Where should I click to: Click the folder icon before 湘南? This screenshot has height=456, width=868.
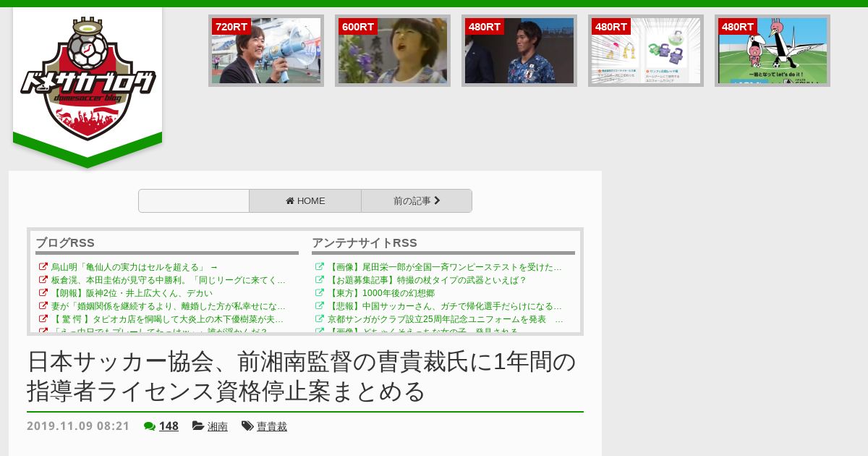pos(197,426)
